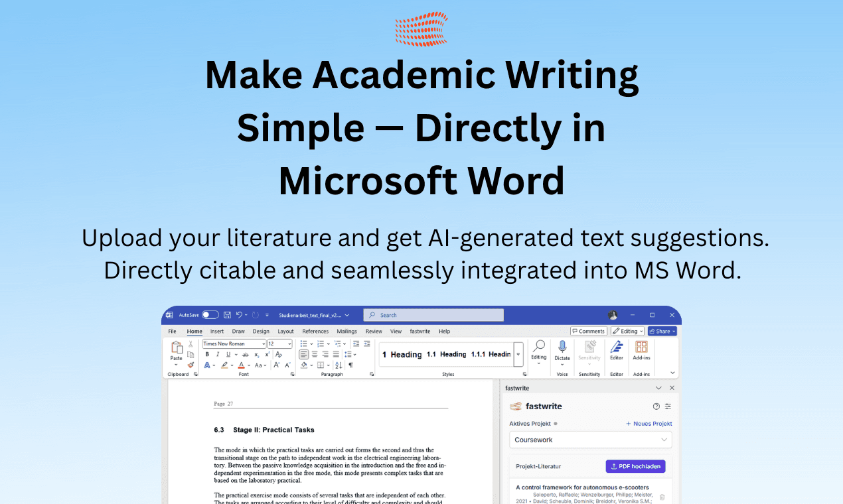The width and height of the screenshot is (843, 504).
Task: Click the Redo arrow icon
Action: (x=255, y=315)
